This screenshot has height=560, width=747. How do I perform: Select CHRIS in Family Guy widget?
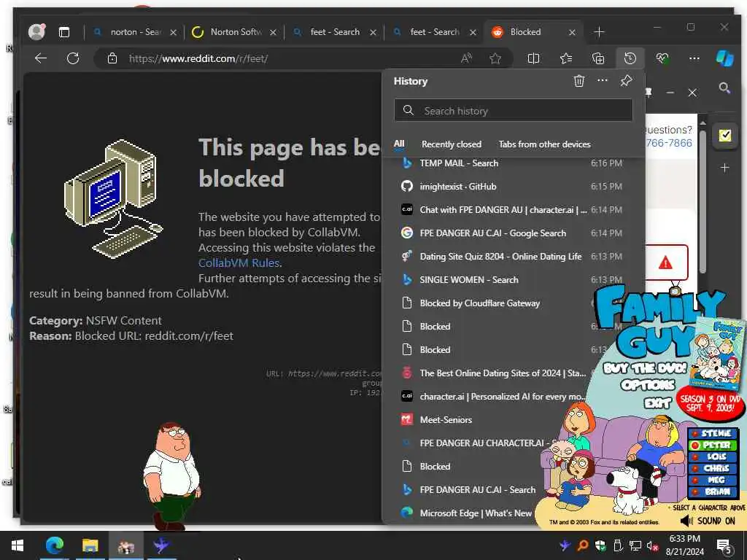point(712,469)
